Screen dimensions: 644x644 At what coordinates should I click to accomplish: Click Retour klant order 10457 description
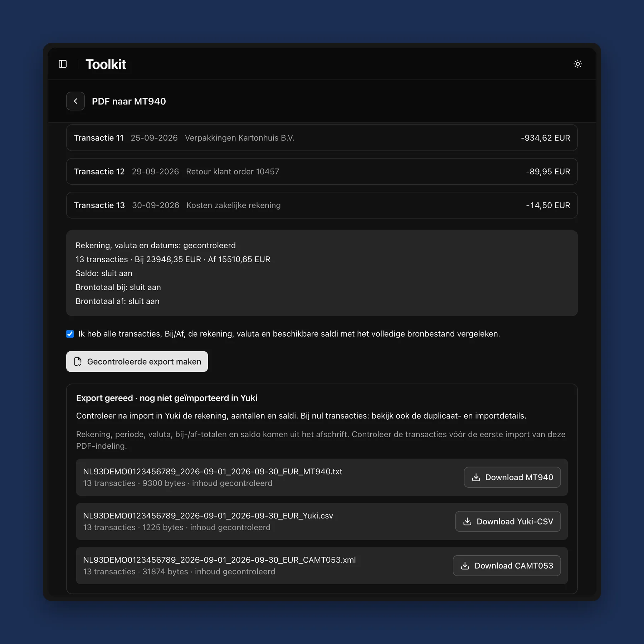(233, 171)
